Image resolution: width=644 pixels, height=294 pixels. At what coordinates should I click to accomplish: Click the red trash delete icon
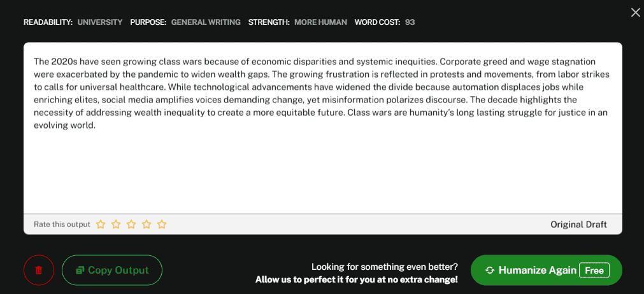[39, 270]
